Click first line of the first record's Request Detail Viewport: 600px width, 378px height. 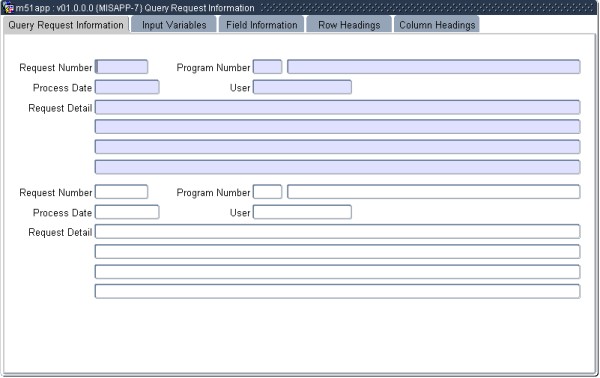click(x=338, y=108)
